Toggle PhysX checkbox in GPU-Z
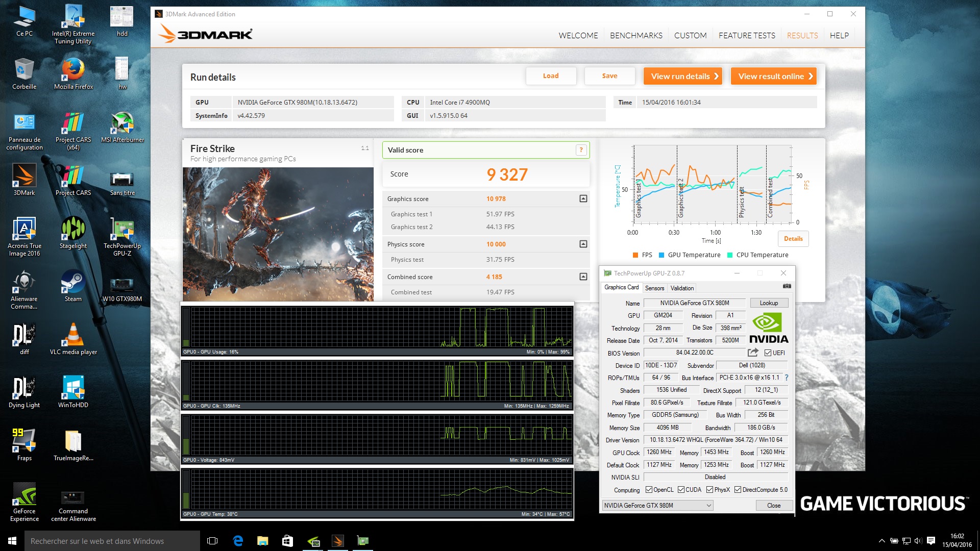Image resolution: width=980 pixels, height=551 pixels. point(709,490)
